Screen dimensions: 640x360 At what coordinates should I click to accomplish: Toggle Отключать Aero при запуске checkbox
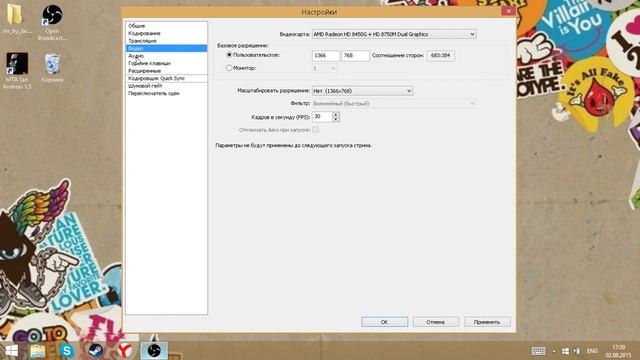point(316,130)
